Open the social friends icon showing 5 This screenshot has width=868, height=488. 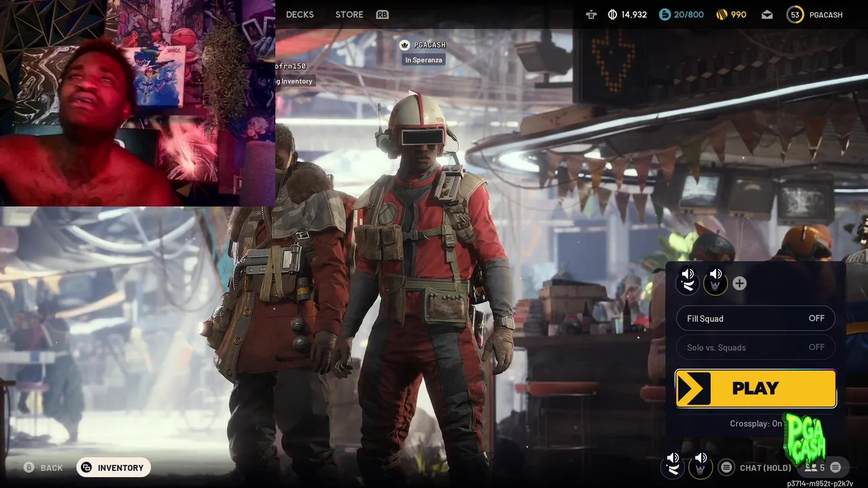(814, 468)
